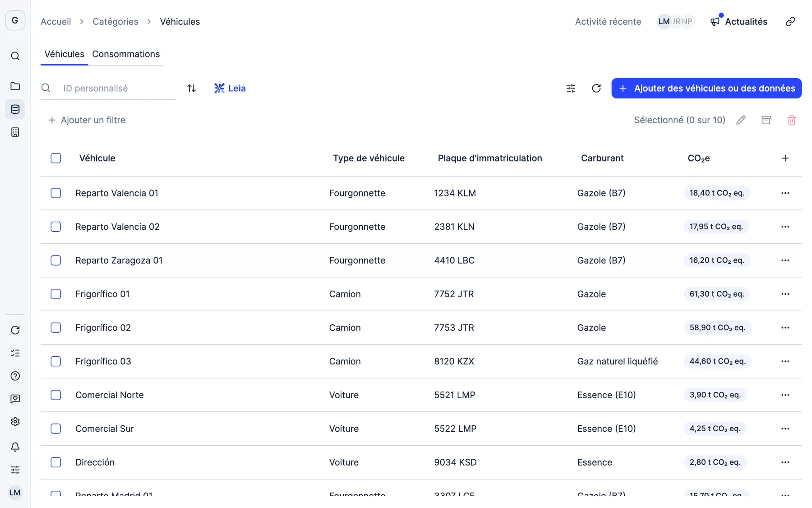Open the column settings sliders icon

pyautogui.click(x=571, y=88)
